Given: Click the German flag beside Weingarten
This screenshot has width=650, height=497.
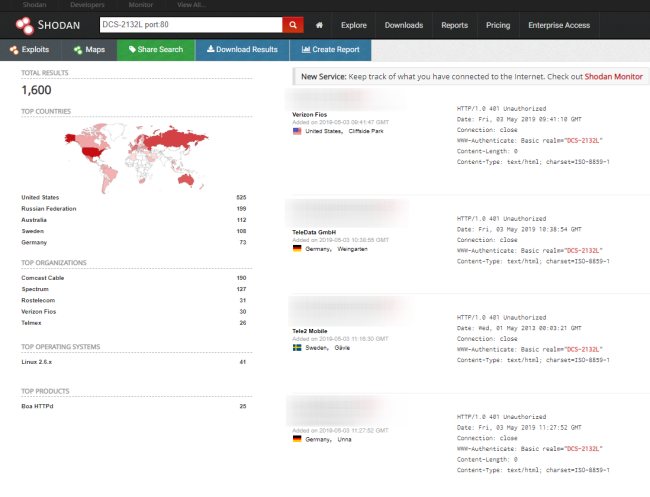Looking at the screenshot, I should (x=297, y=249).
